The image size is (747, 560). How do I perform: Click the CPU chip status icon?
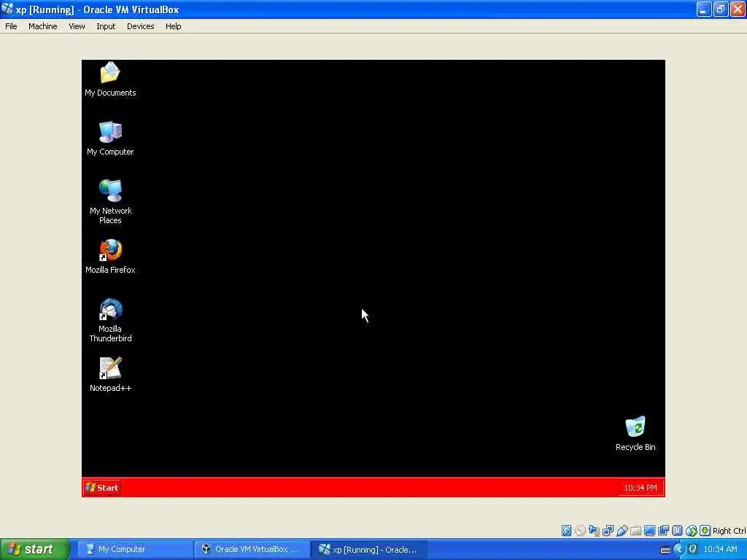click(x=677, y=531)
